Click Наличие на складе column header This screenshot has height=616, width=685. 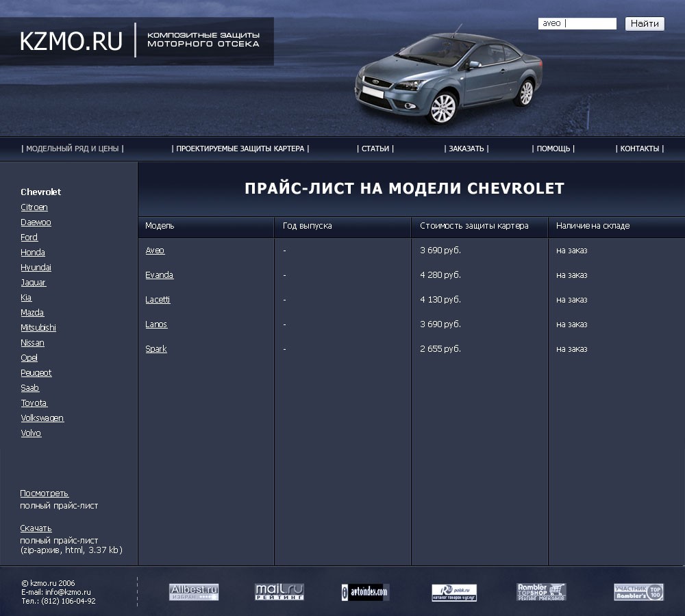click(593, 226)
